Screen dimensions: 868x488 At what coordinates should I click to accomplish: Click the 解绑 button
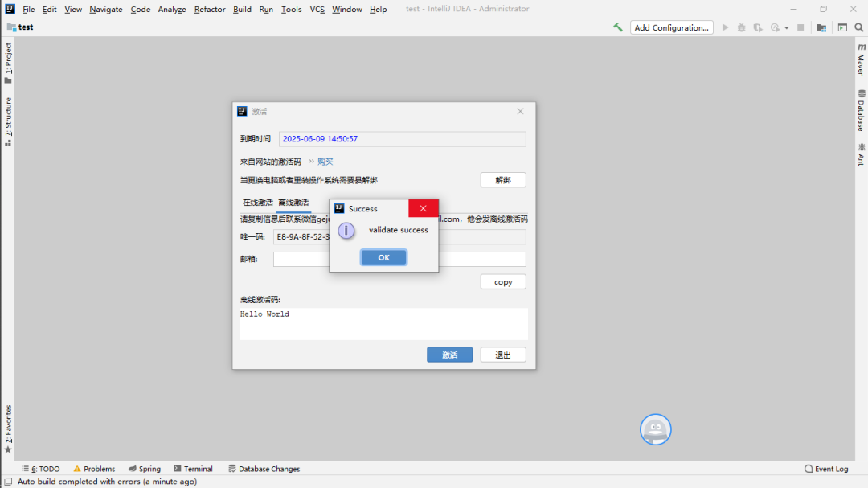(x=503, y=180)
